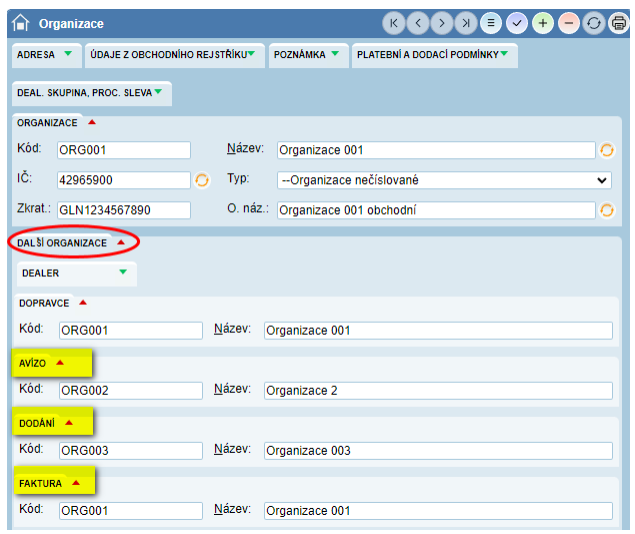Go to the first record
Image resolution: width=635 pixels, height=534 pixels.
point(394,23)
